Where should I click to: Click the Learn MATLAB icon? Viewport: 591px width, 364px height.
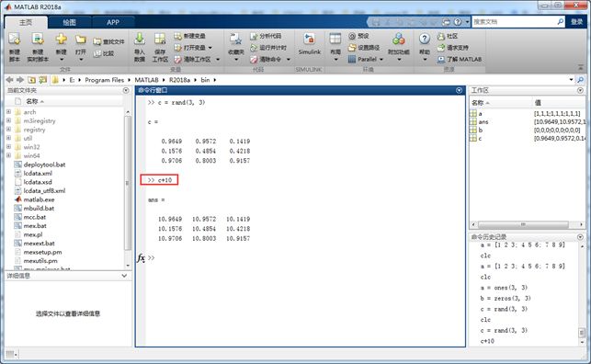click(441, 59)
